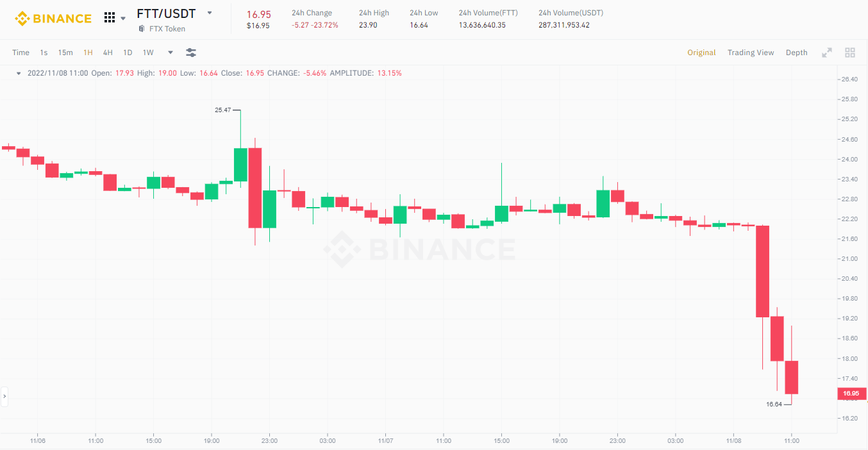Click the 24h Volume(FTT) value
This screenshot has width=868, height=450.
tap(482, 25)
